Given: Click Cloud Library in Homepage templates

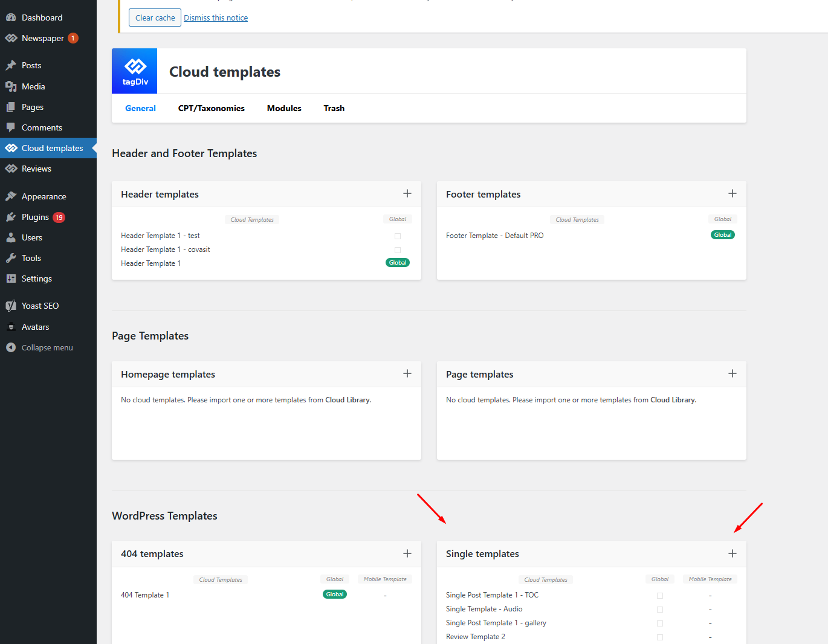Looking at the screenshot, I should point(348,400).
